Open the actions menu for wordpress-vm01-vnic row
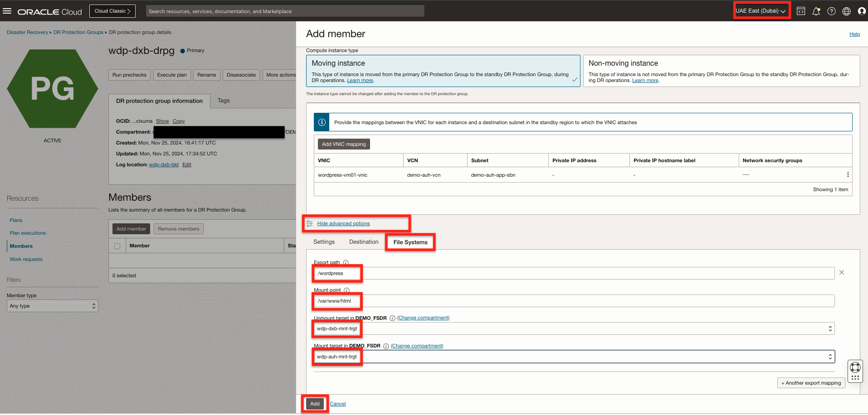 point(848,174)
